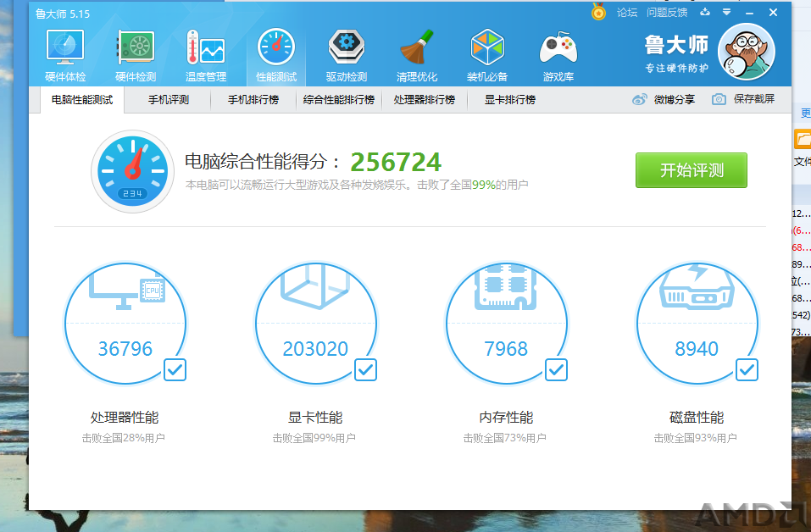
Task: Click the 处理器性能 label
Action: pyautogui.click(x=125, y=418)
